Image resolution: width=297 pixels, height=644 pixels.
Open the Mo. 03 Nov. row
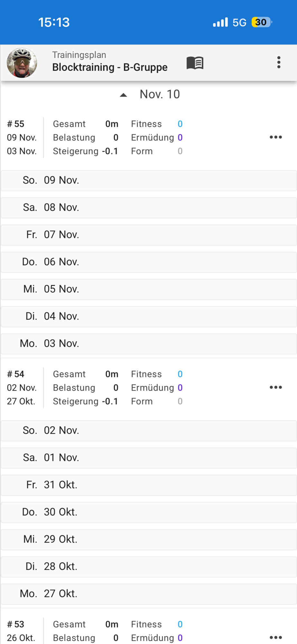click(x=149, y=344)
